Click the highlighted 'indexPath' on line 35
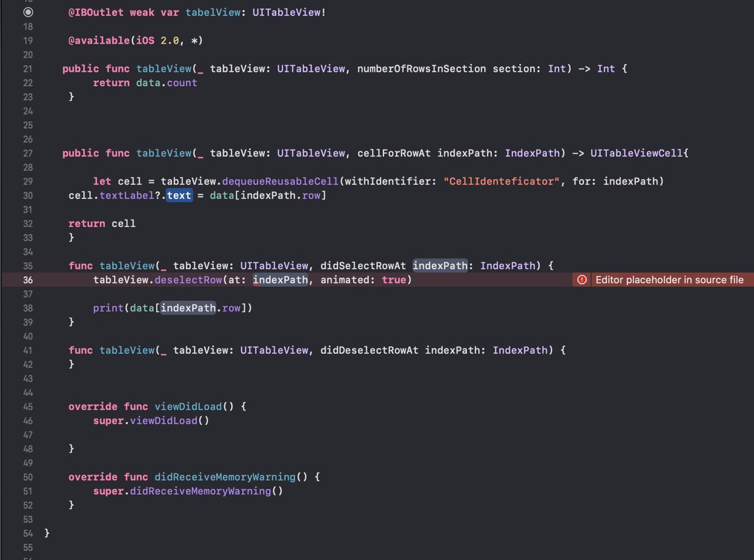Screen dimensions: 754x560 [441, 266]
